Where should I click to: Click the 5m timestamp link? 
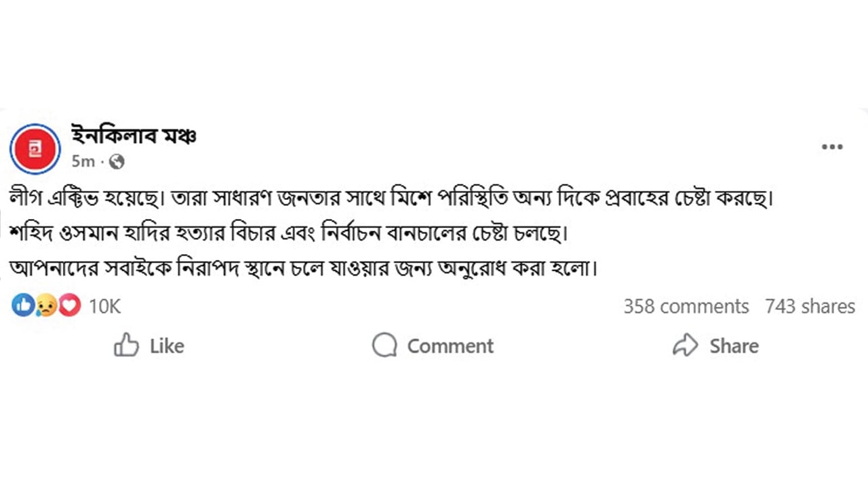tap(83, 162)
